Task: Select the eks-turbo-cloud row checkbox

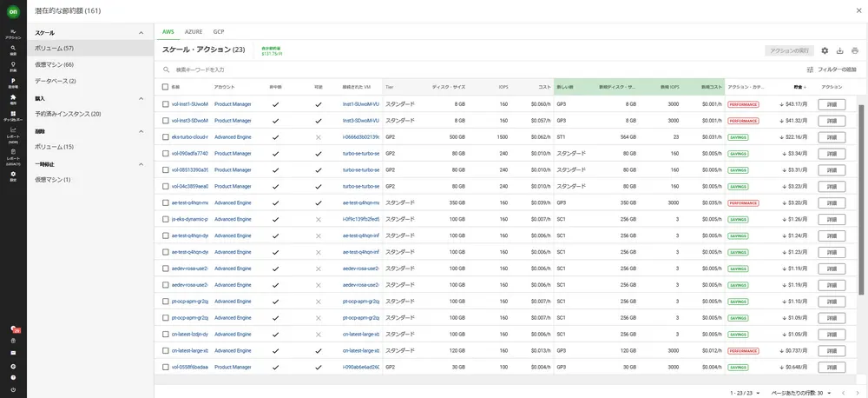Action: 165,136
